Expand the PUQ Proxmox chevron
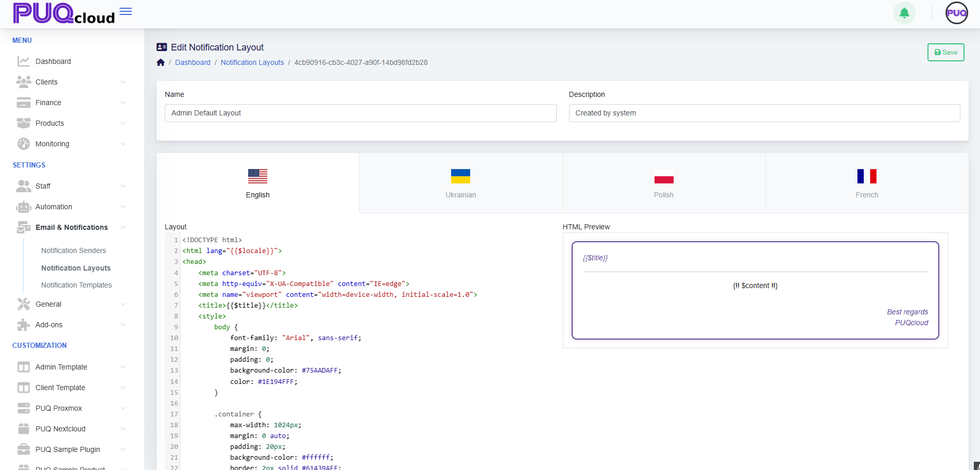The width and height of the screenshot is (980, 470). click(x=123, y=408)
